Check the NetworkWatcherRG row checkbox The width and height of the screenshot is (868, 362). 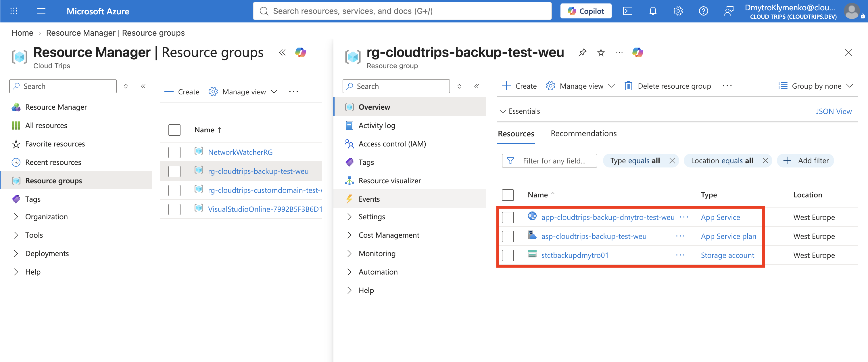[174, 152]
